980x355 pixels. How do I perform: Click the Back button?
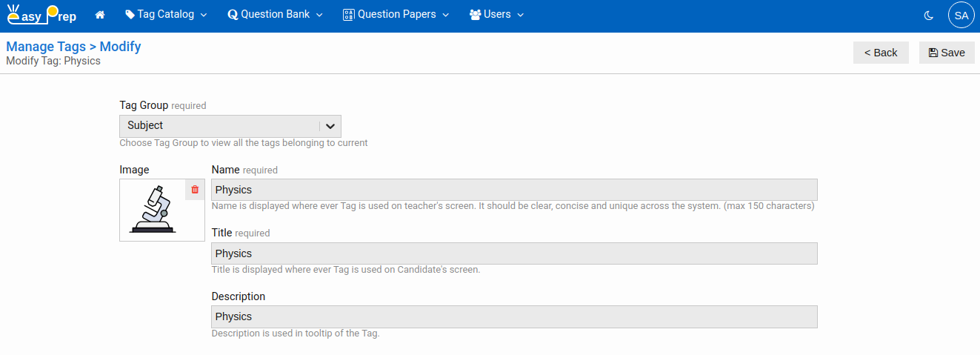pyautogui.click(x=881, y=53)
